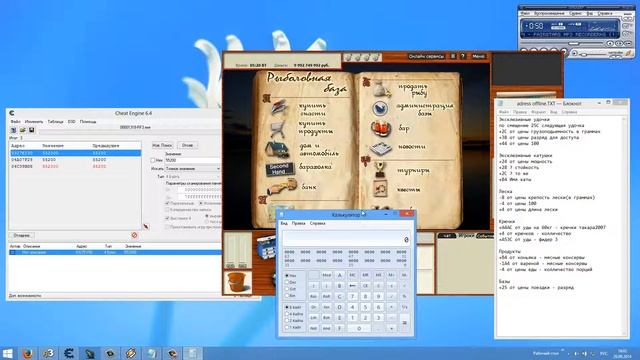640x360 pixels.
Task: Click Notepad vertical scrollbar
Action: coord(624,226)
